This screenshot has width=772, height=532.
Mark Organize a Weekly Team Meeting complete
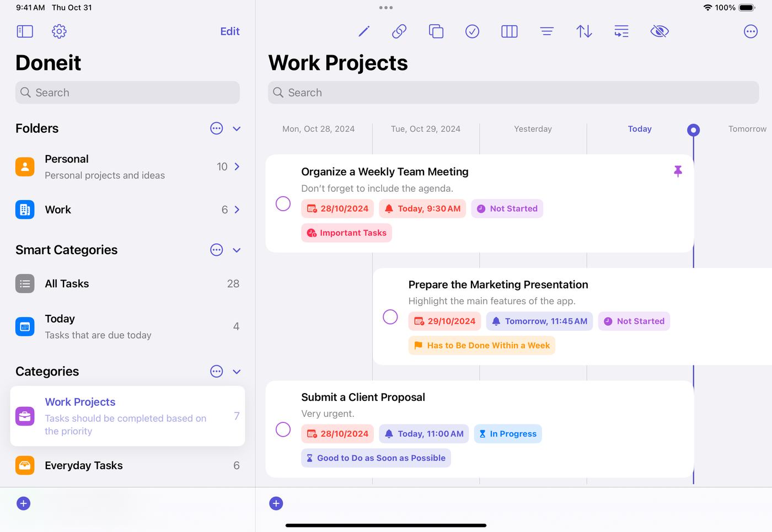pos(283,203)
